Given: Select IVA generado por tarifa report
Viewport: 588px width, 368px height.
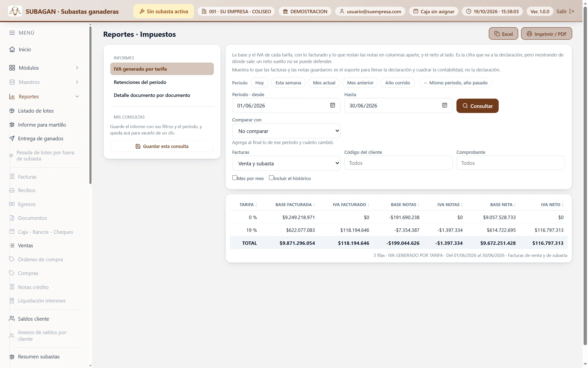Looking at the screenshot, I should (162, 69).
